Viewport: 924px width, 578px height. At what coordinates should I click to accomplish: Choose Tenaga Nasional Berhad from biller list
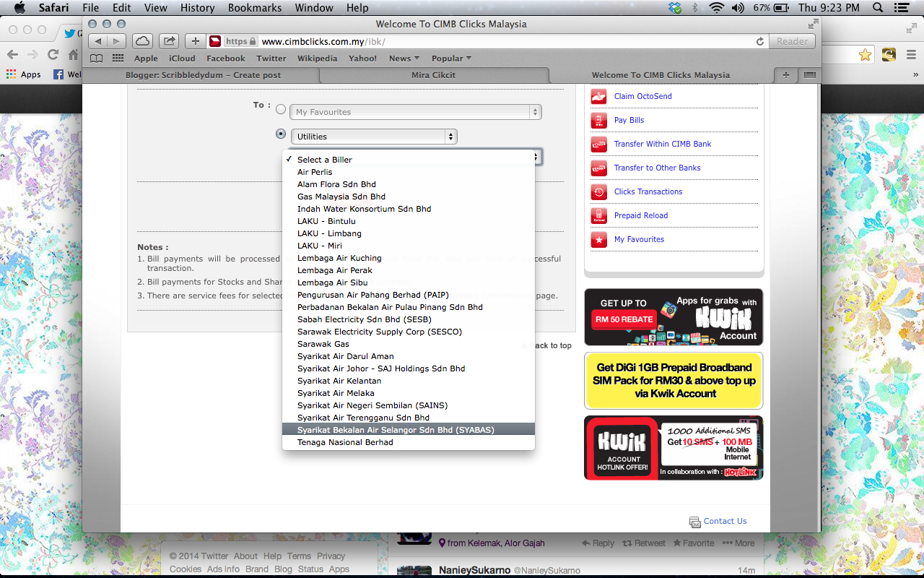409,442
